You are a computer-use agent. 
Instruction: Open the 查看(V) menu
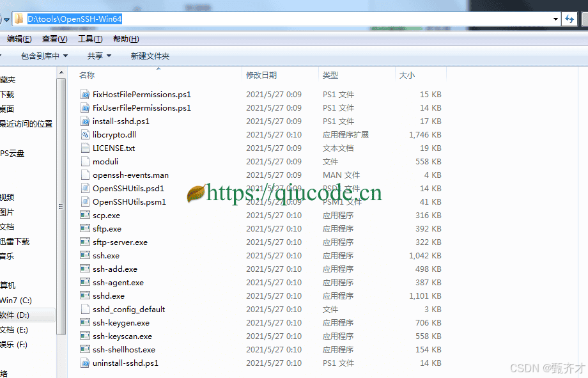(x=55, y=38)
